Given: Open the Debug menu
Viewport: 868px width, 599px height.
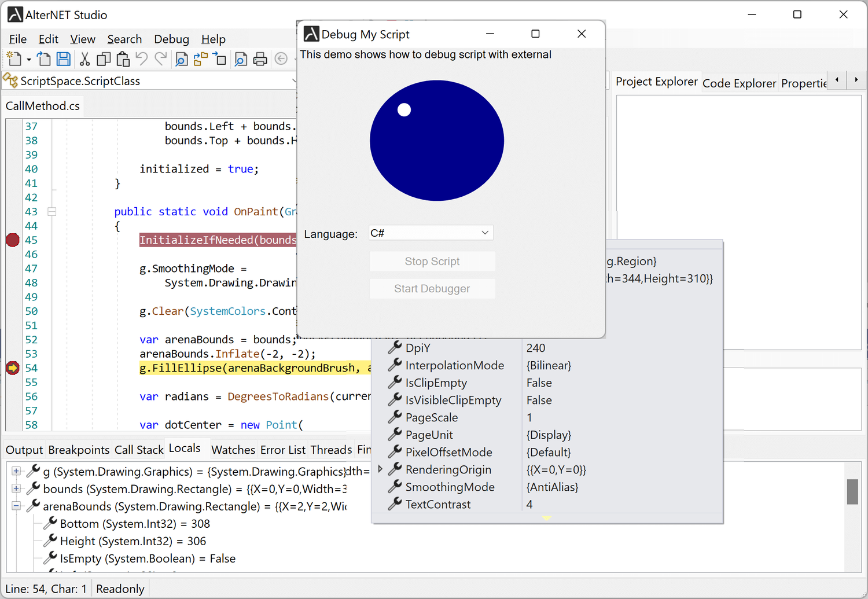Looking at the screenshot, I should tap(171, 39).
